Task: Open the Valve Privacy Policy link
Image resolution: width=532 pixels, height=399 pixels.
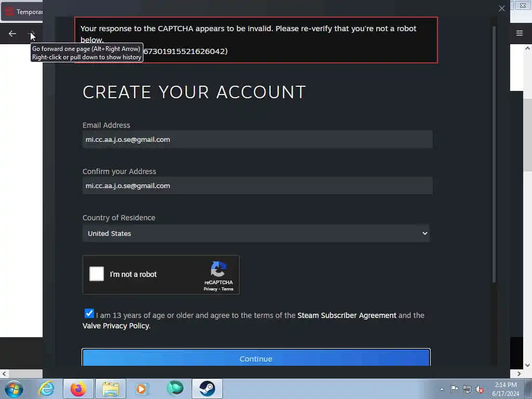Action: [116, 326]
